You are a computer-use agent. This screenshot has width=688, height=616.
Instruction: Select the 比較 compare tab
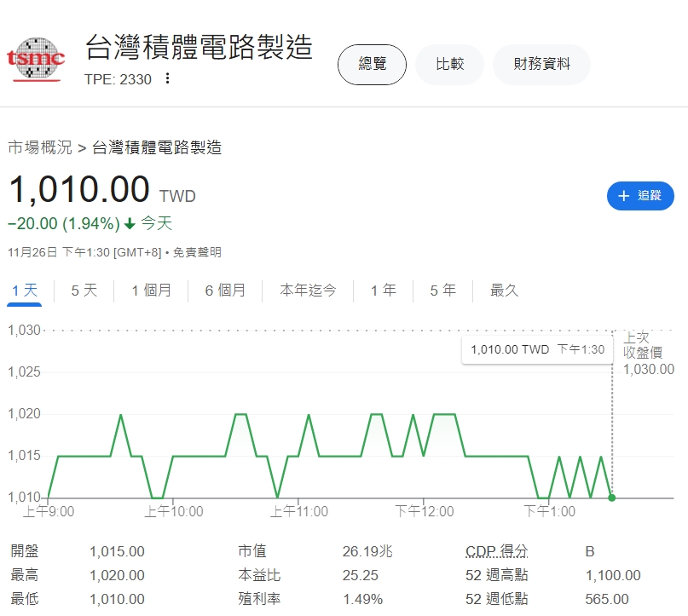click(x=450, y=65)
